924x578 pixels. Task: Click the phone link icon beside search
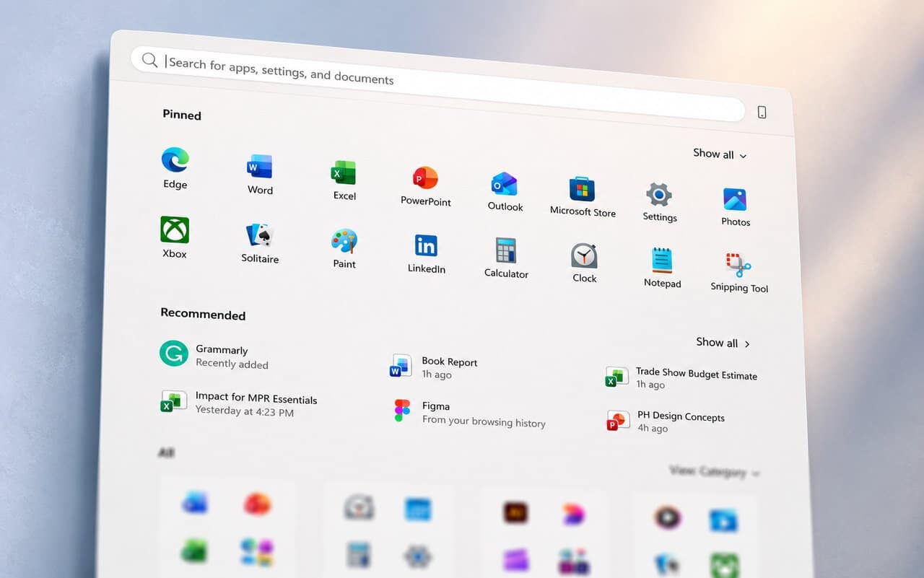[762, 113]
